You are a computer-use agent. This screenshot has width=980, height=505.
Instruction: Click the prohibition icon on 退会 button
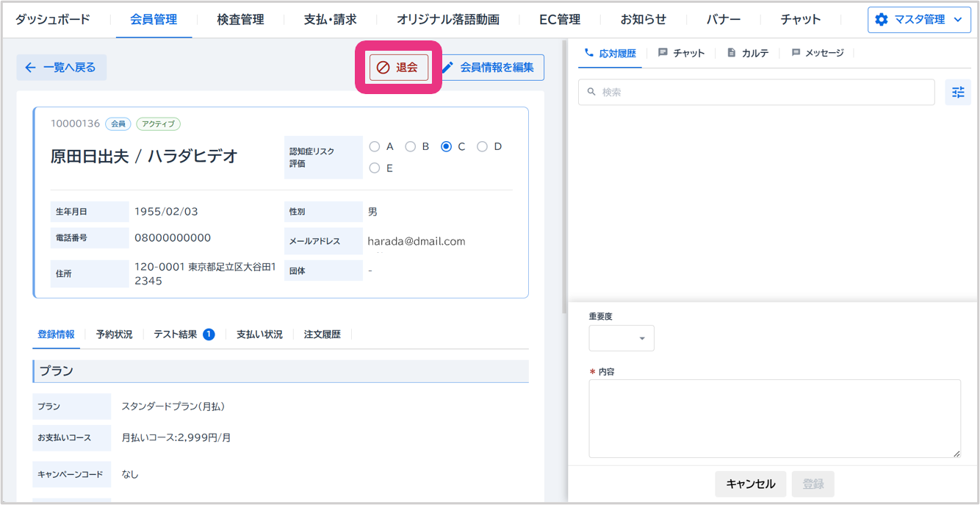pyautogui.click(x=383, y=68)
